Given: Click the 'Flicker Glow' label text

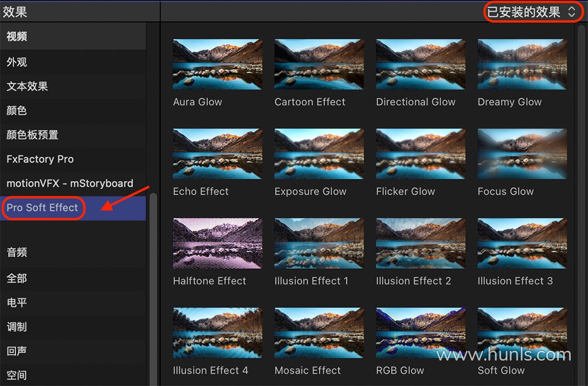Looking at the screenshot, I should (x=405, y=192).
